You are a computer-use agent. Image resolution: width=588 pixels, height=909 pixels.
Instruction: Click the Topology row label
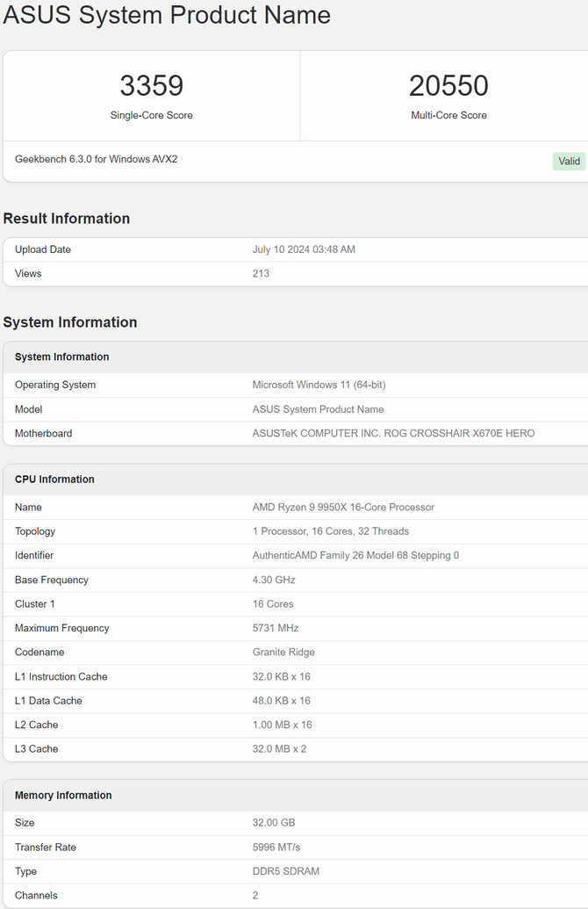35,531
